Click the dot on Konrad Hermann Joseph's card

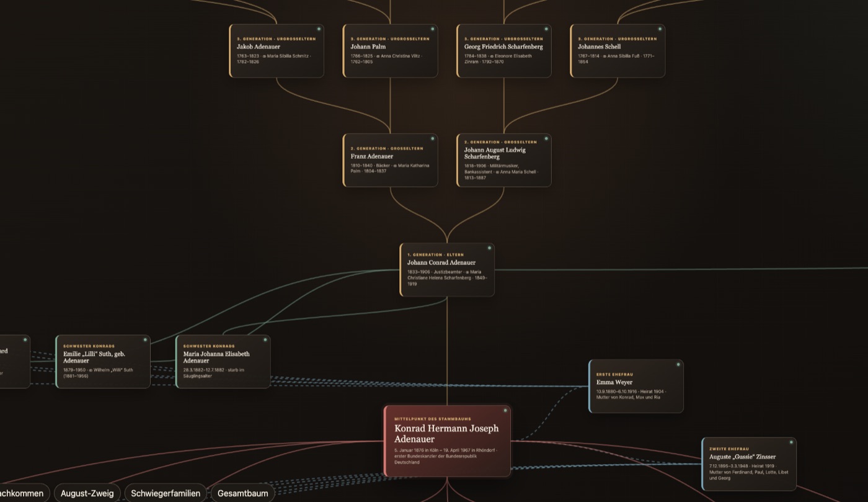[505, 411]
